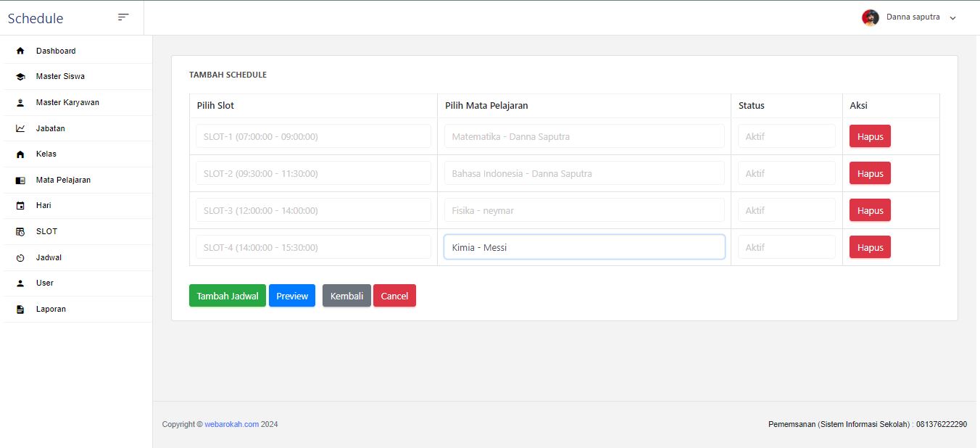Click the Jabatan chart icon
Image resolution: width=980 pixels, height=448 pixels.
(x=20, y=128)
